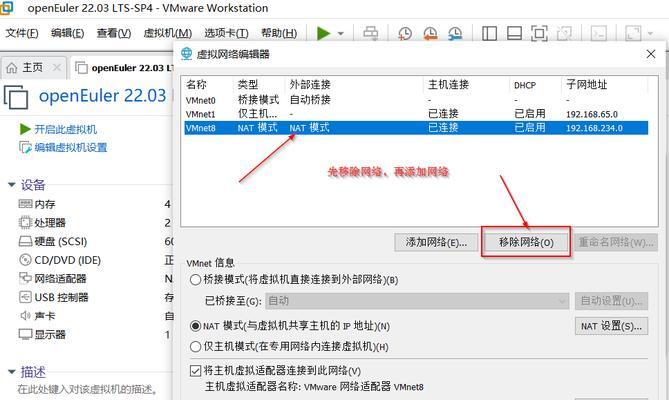
Task: Click the console view toolbar icon
Action: click(599, 33)
